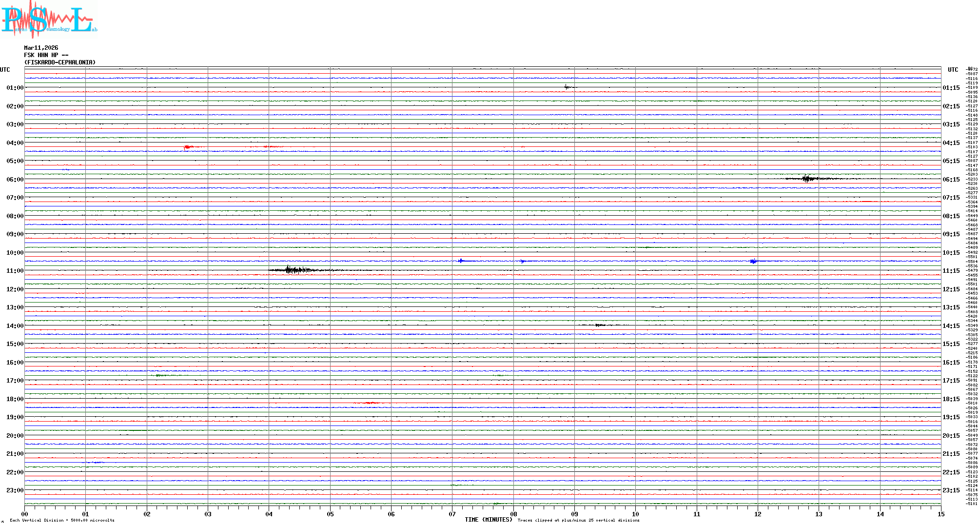Click the 00 minute tick label at the bottom

pos(25,514)
